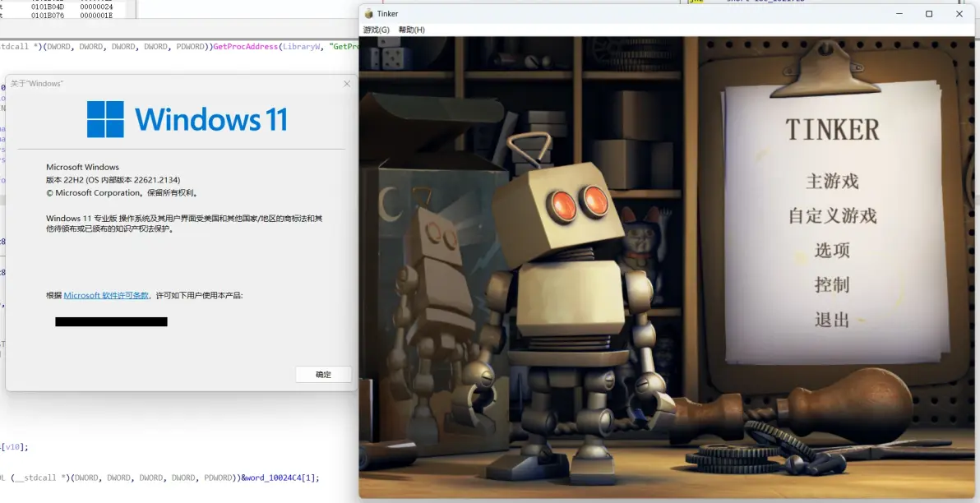Image resolution: width=980 pixels, height=503 pixels.
Task: Close the Tinker window
Action: click(959, 14)
